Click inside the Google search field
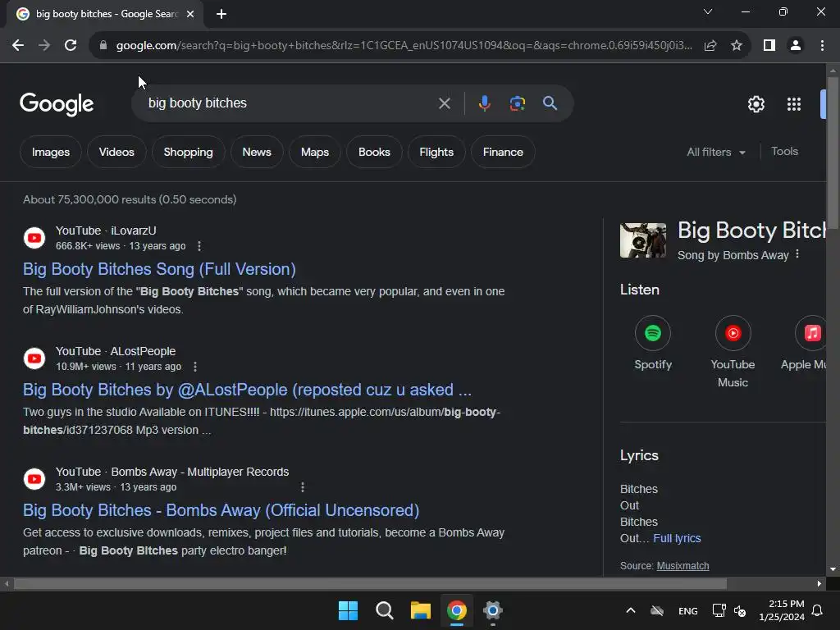840x630 pixels. point(290,103)
